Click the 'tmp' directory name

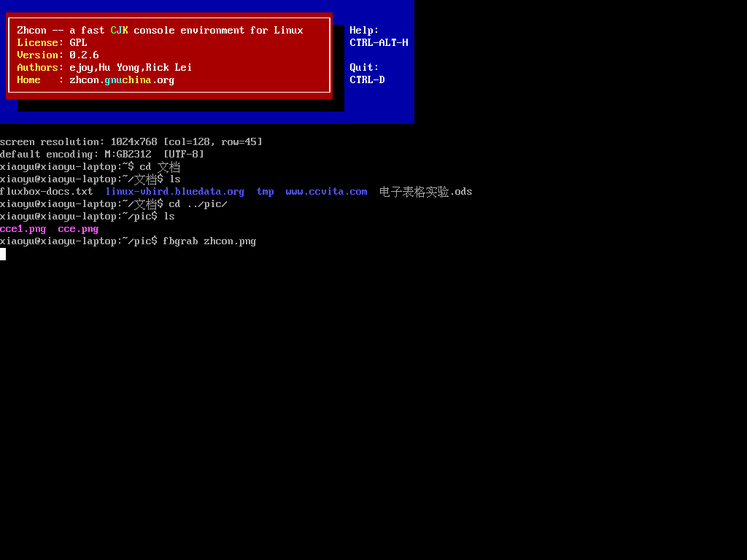265,192
